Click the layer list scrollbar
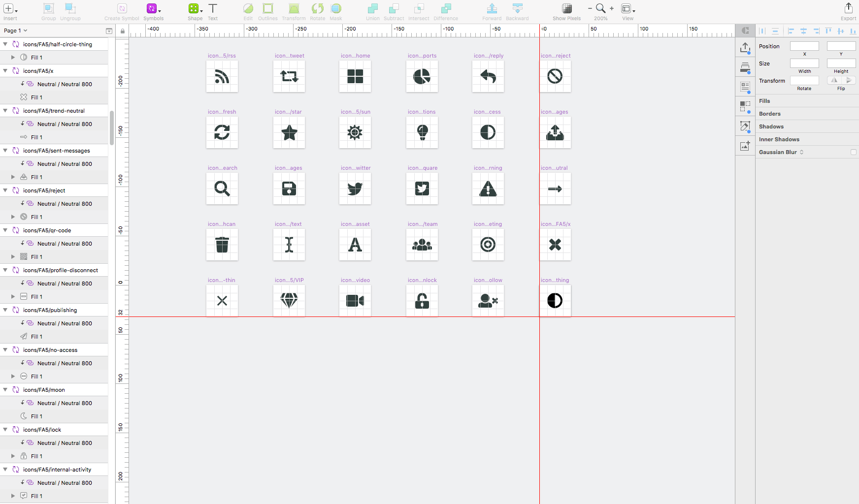 click(x=112, y=128)
